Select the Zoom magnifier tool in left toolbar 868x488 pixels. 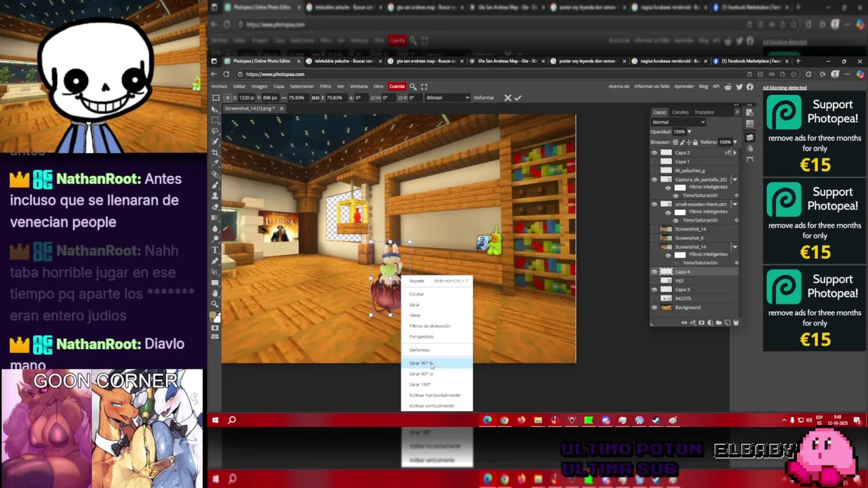216,304
